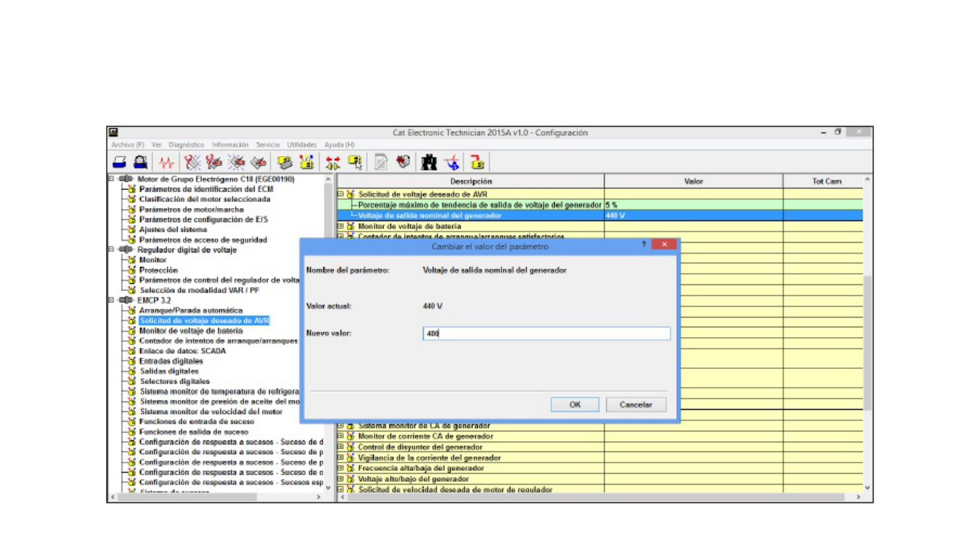Select Ajustes del sistema in the tree
The width and height of the screenshot is (980, 552).
click(x=173, y=230)
